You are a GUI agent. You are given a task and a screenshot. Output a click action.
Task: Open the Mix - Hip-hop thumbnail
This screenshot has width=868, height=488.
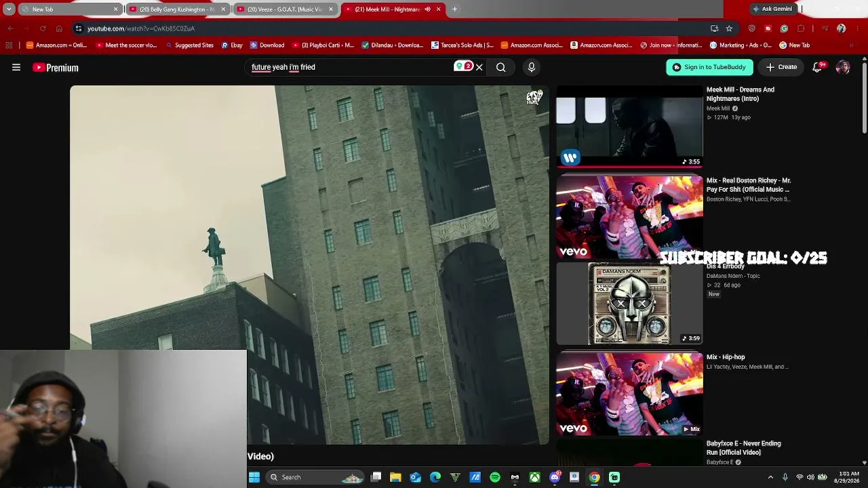click(629, 394)
